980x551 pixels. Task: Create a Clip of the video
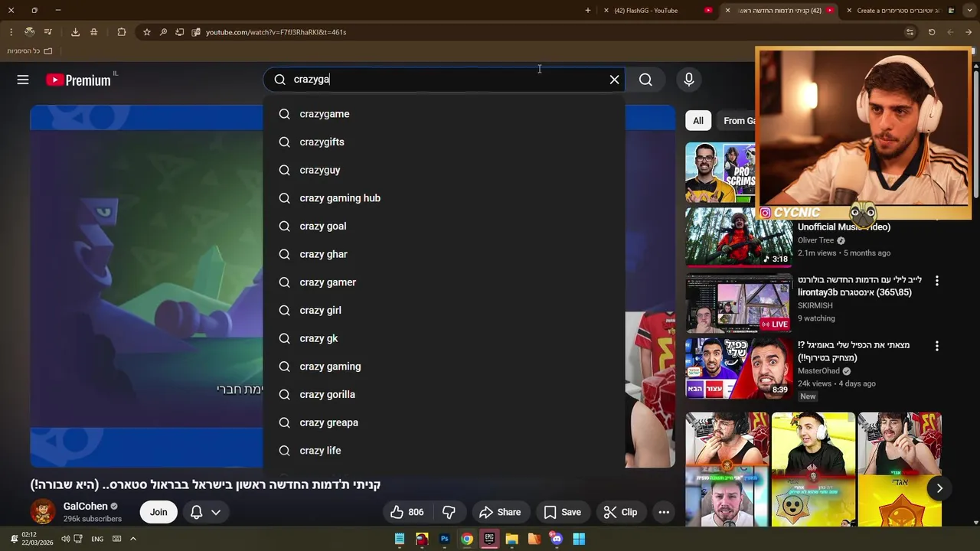pyautogui.click(x=620, y=512)
